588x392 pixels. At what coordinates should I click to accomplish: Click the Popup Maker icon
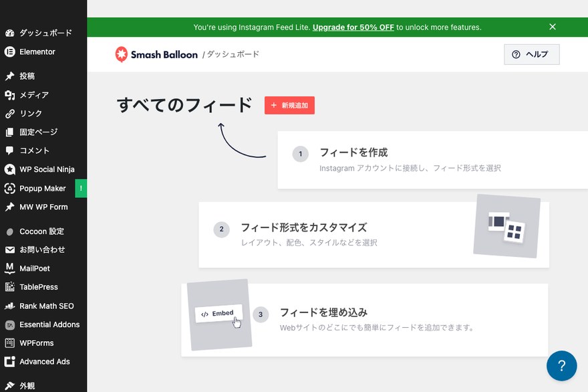click(x=10, y=189)
